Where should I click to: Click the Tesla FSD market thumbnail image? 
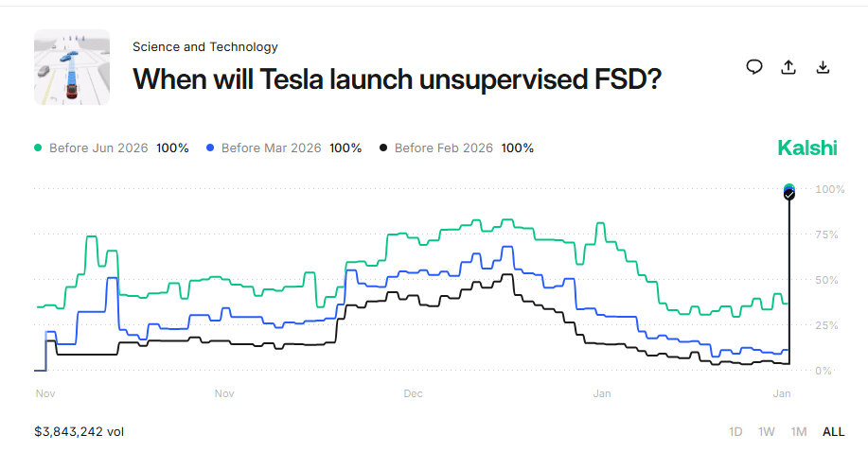[72, 66]
